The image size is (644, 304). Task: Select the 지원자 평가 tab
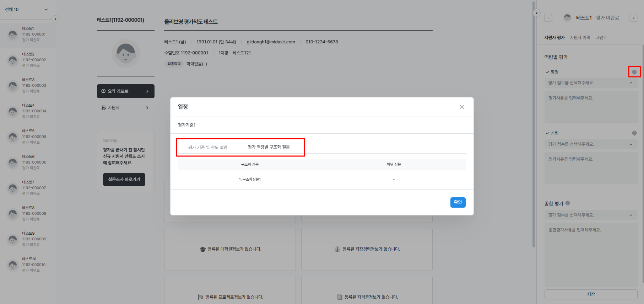click(554, 38)
